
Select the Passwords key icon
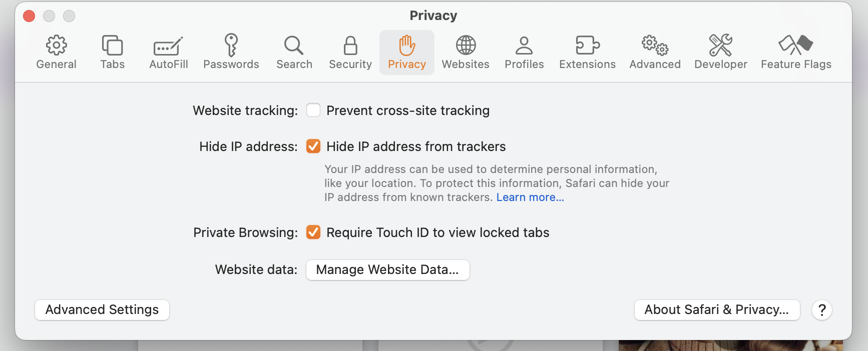(x=231, y=45)
